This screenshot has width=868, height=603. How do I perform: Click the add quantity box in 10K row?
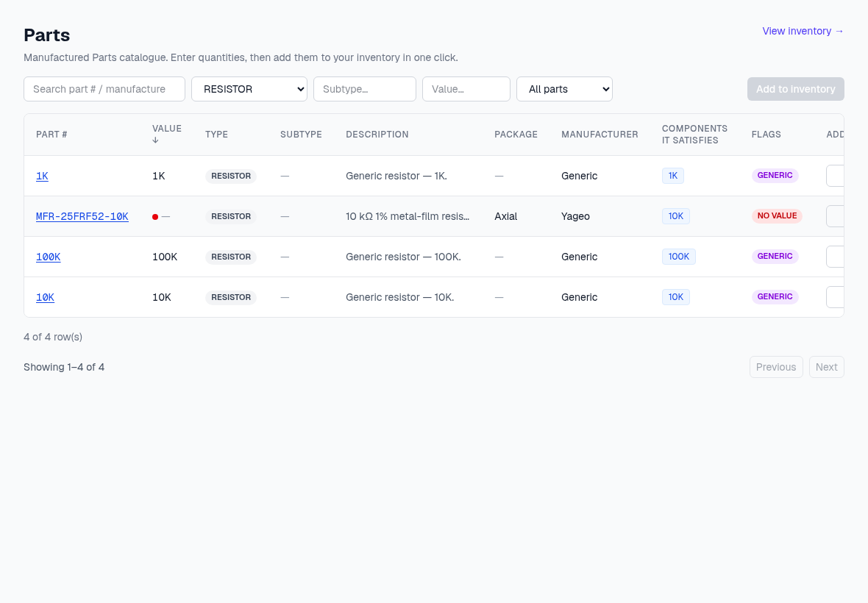point(835,297)
